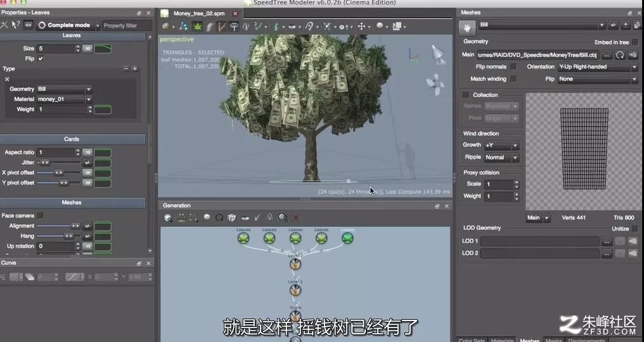
Task: Adjust the X pivot offset slider
Action: click(x=58, y=173)
